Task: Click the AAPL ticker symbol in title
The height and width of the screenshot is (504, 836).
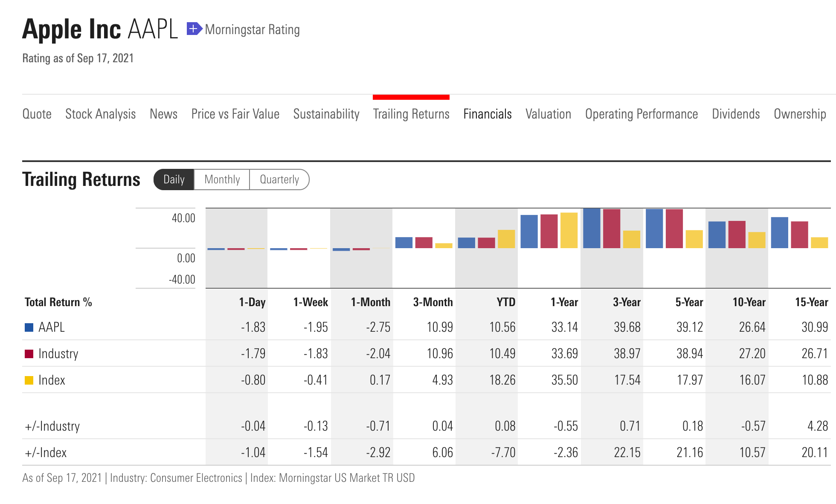Action: 153,29
